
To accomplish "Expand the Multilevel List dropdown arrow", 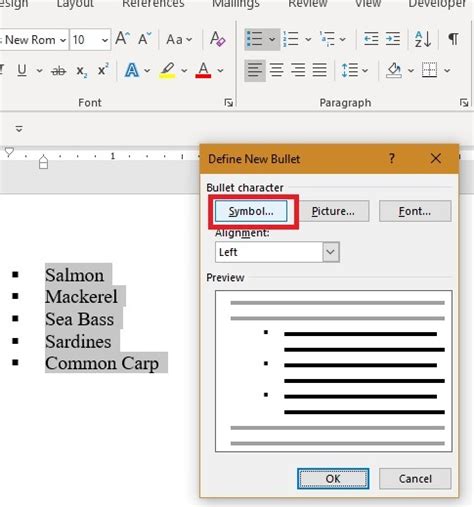I will 343,39.
